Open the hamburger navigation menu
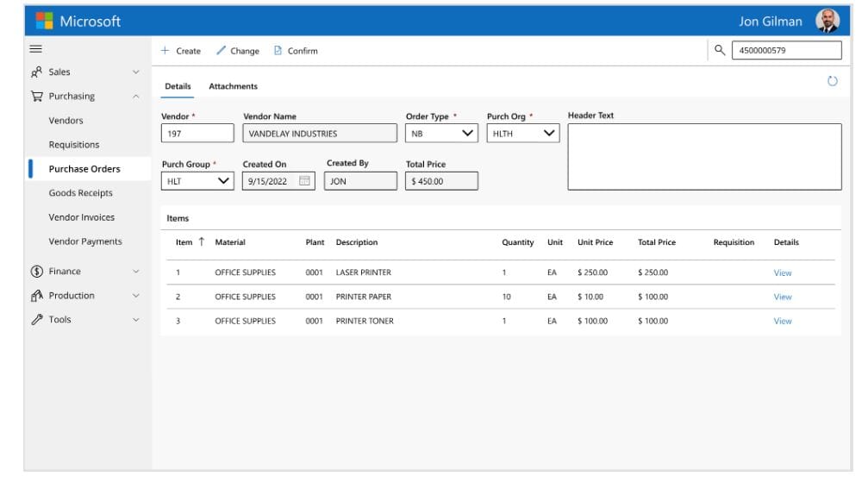The image size is (868, 482). [x=36, y=49]
